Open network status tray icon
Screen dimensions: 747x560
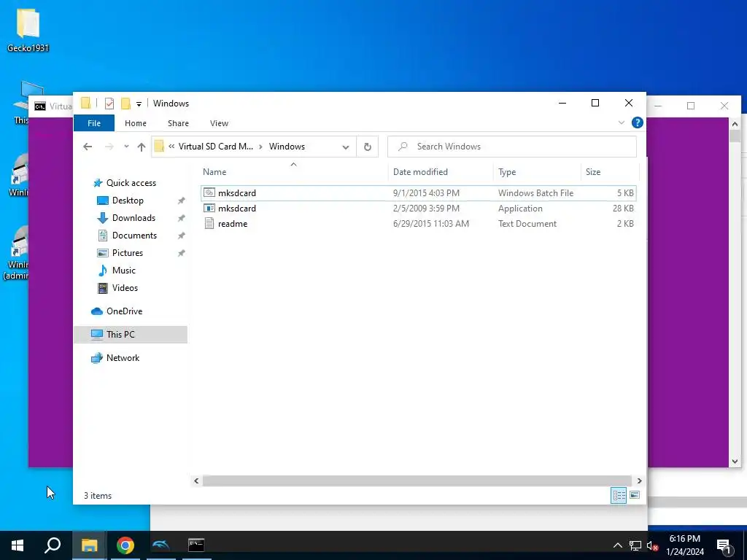(635, 545)
